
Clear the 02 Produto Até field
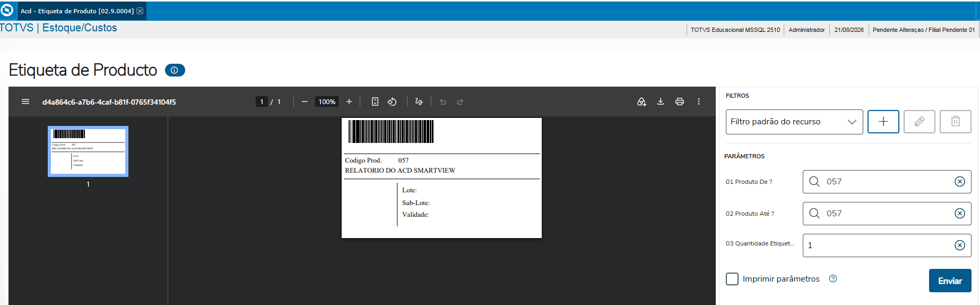coord(960,214)
